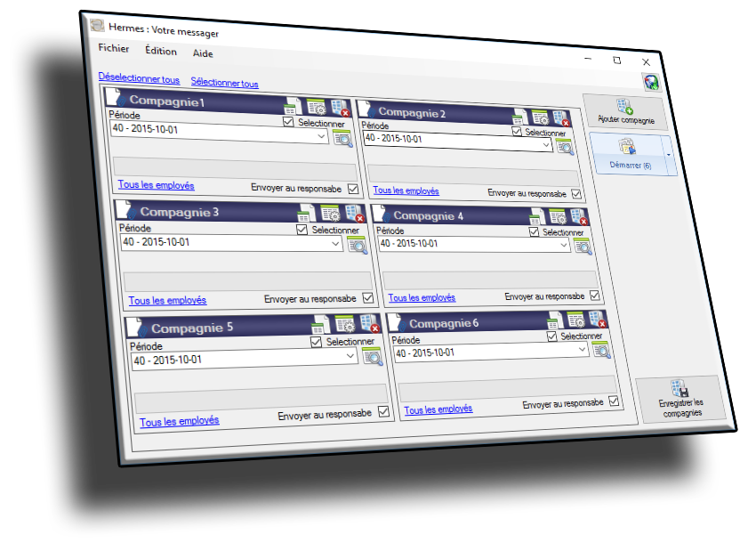Image resolution: width=756 pixels, height=559 pixels.
Task: Click the delete company icon of Compagnie 4
Action: pos(579,216)
